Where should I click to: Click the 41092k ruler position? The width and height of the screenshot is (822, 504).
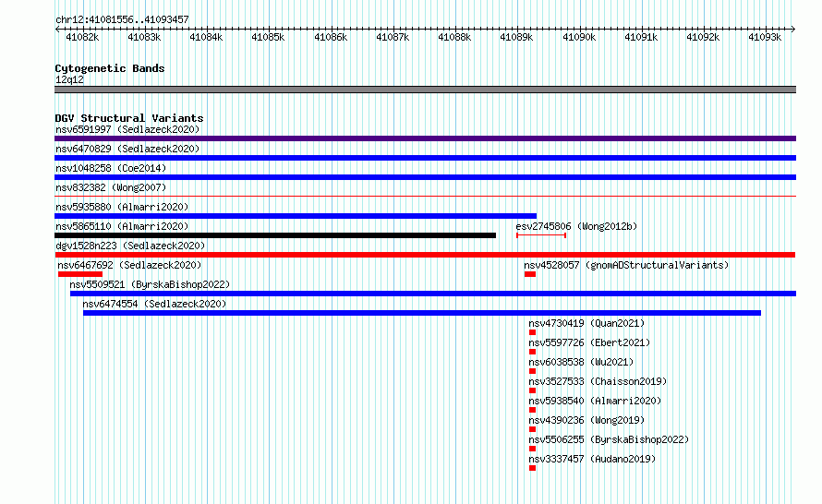point(703,37)
